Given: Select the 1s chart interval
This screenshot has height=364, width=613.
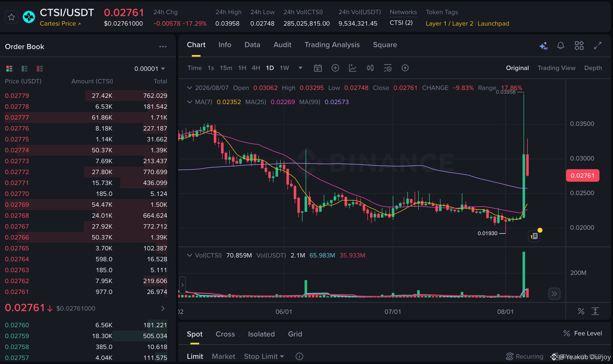Looking at the screenshot, I should 211,68.
